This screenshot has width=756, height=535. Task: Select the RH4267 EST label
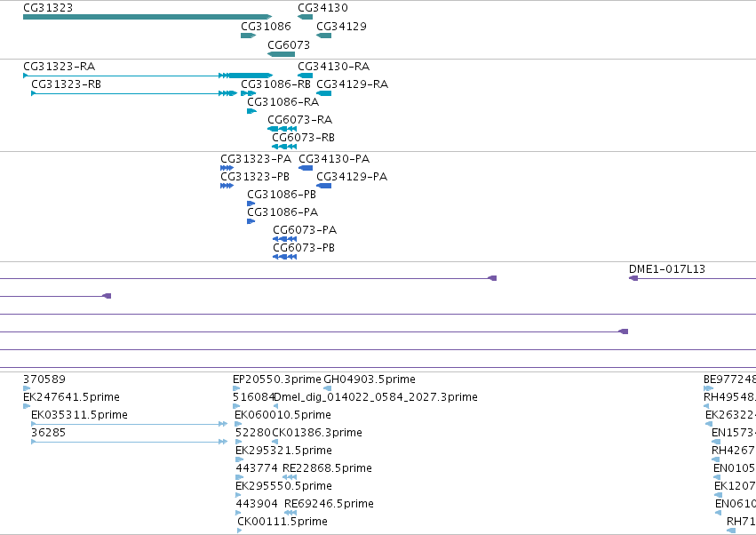734,451
